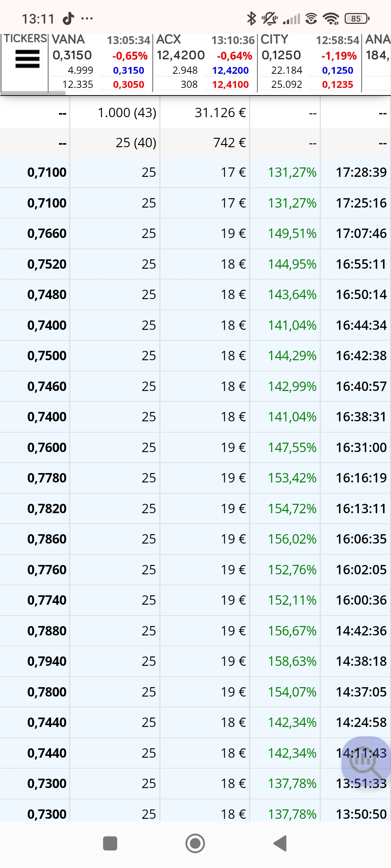Open the ACX ticker card
This screenshot has width=391, height=868.
pos(205,62)
